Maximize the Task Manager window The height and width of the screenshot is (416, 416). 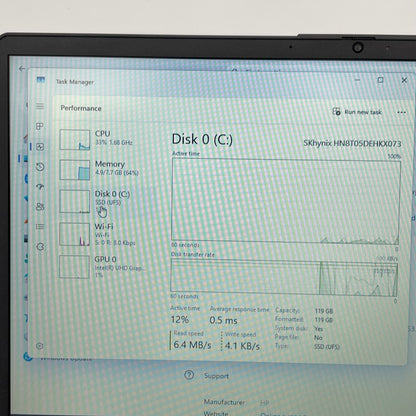pos(380,80)
